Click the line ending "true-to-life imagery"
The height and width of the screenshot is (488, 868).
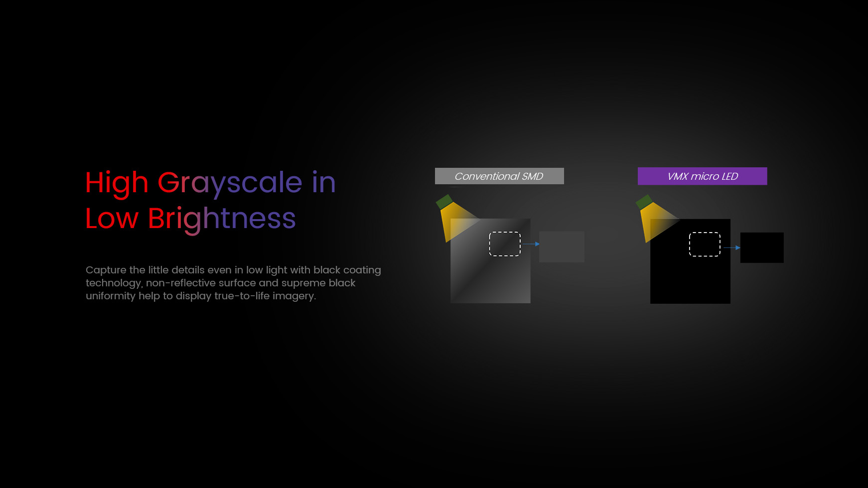pyautogui.click(x=201, y=296)
